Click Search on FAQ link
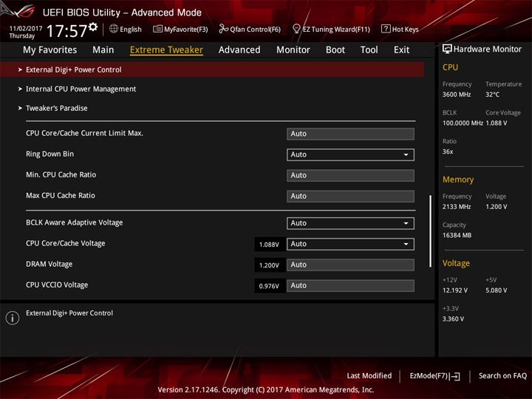 point(502,376)
